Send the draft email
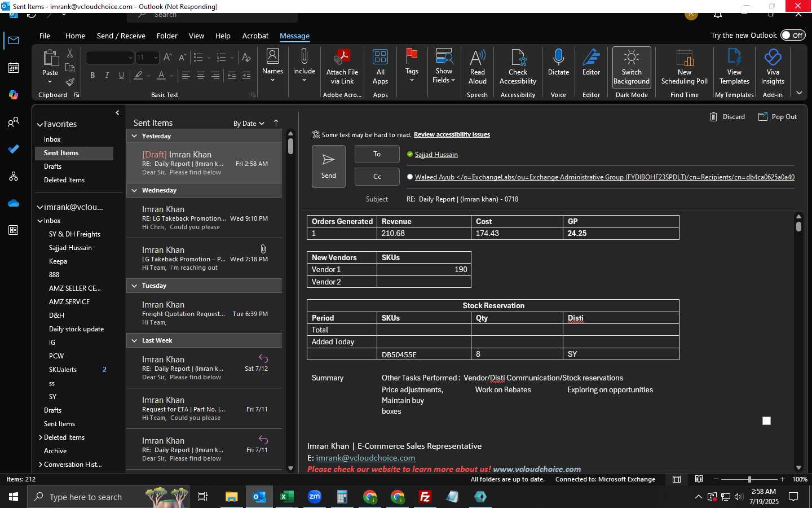 click(329, 167)
